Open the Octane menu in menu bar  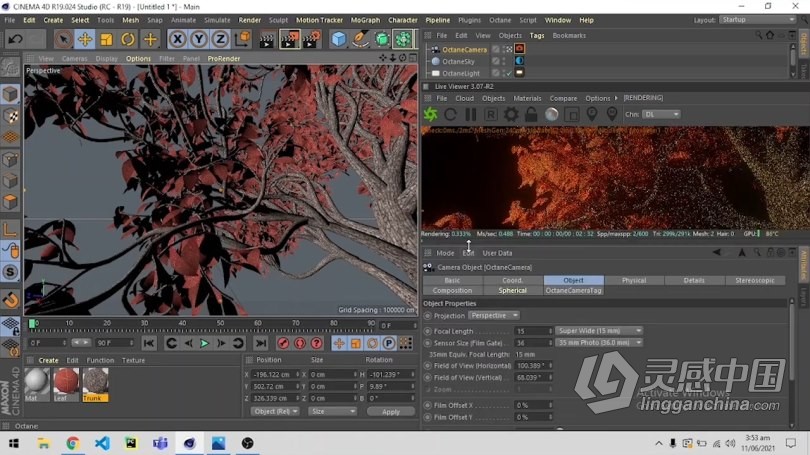[x=500, y=20]
